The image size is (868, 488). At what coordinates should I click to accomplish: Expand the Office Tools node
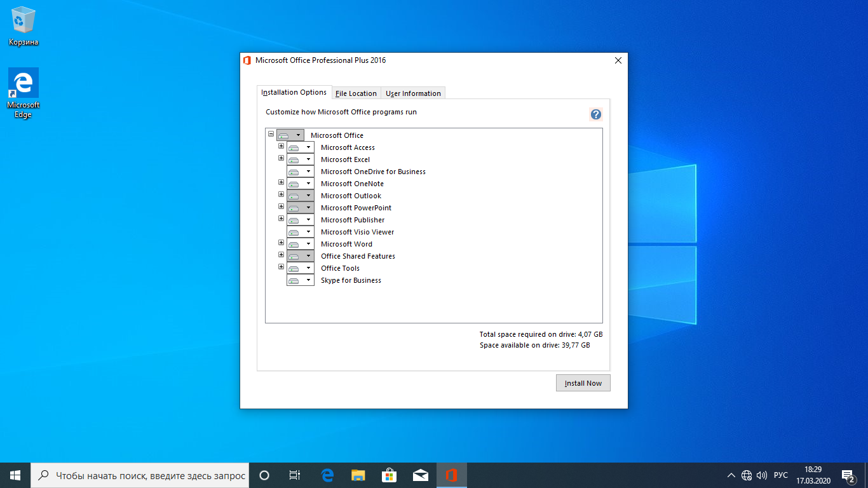click(x=281, y=267)
